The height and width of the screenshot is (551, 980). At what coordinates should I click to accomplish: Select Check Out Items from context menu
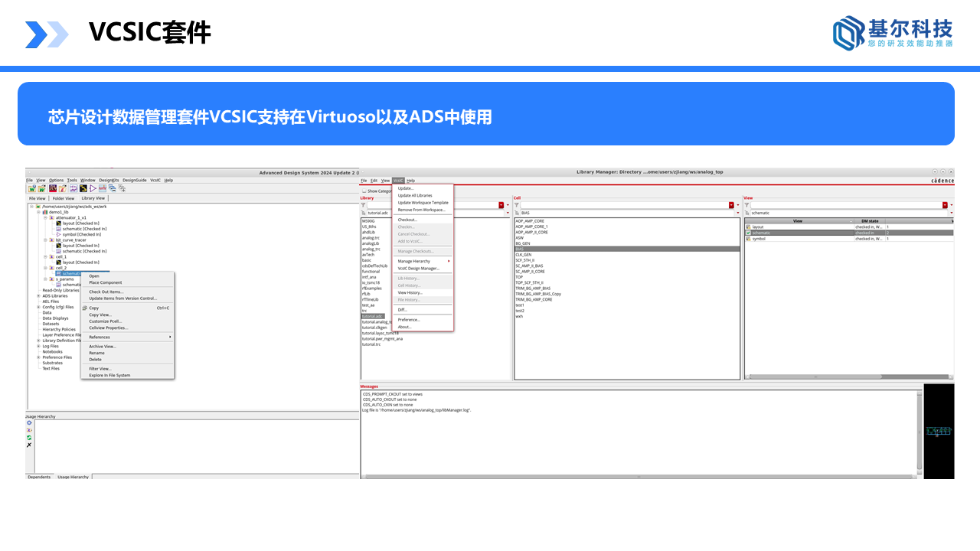pyautogui.click(x=106, y=292)
